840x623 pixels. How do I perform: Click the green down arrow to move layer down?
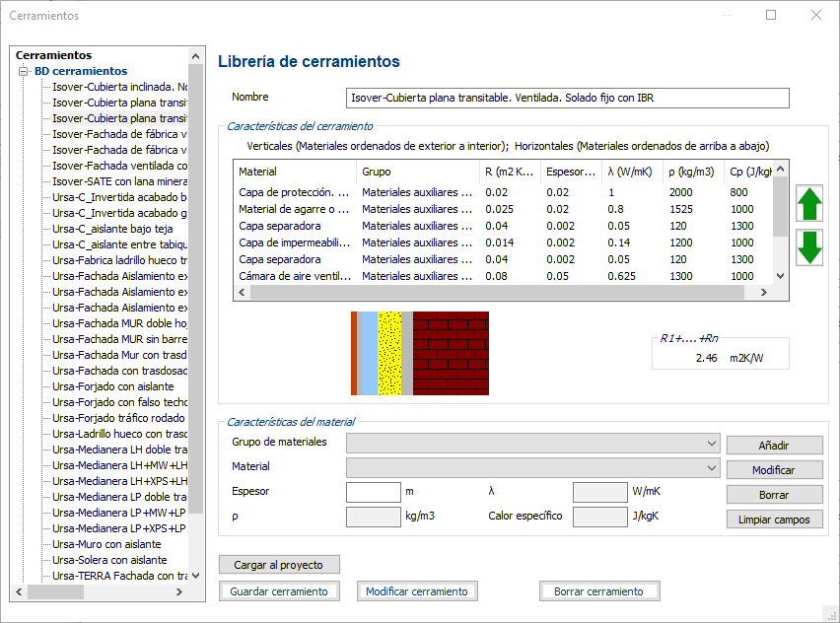pyautogui.click(x=808, y=246)
